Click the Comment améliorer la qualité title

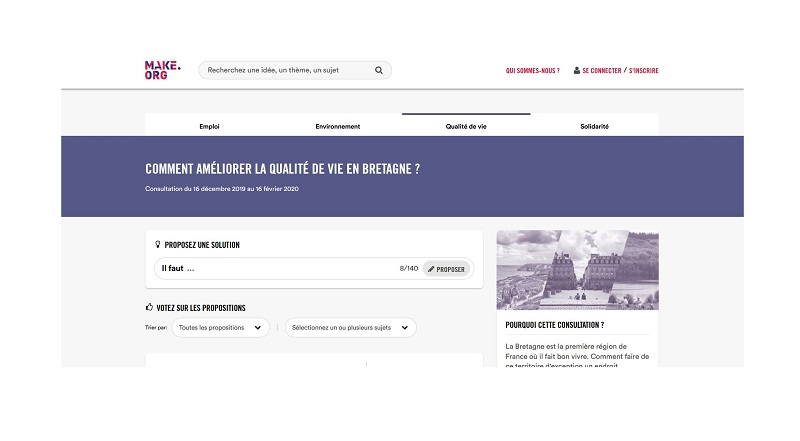tap(283, 169)
